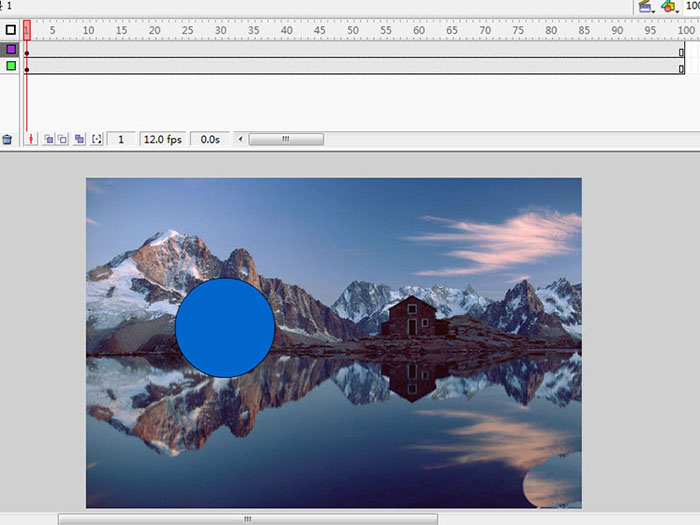
Task: Toggle the green layer outline swatch
Action: 11,66
